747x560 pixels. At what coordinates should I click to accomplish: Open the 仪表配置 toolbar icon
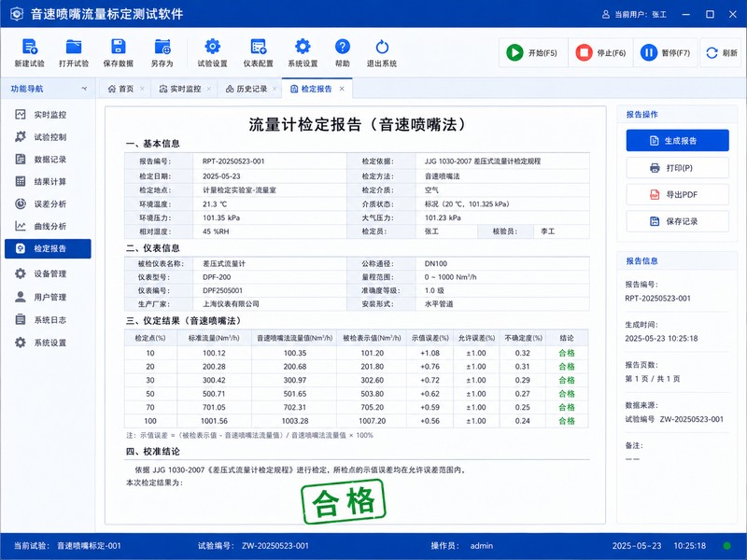click(259, 47)
